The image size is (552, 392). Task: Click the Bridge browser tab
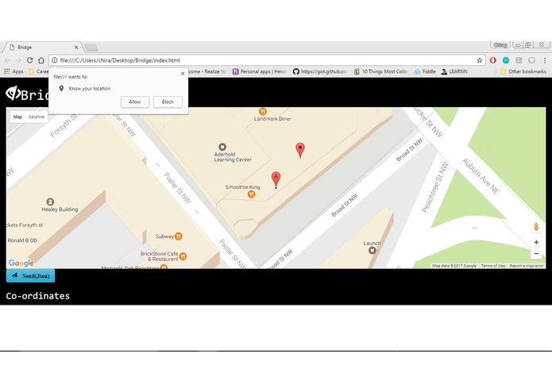(x=41, y=47)
